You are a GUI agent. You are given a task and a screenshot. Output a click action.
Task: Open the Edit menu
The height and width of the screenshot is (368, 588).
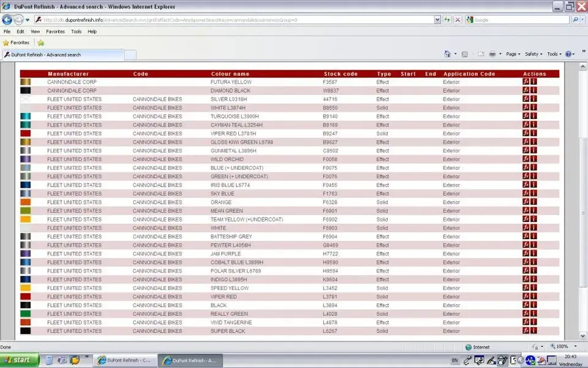(x=20, y=31)
